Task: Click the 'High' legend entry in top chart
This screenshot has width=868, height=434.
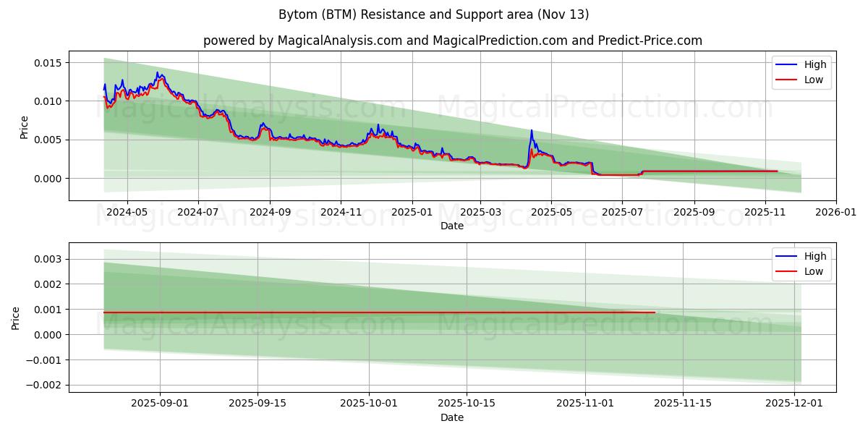Action: click(x=814, y=64)
